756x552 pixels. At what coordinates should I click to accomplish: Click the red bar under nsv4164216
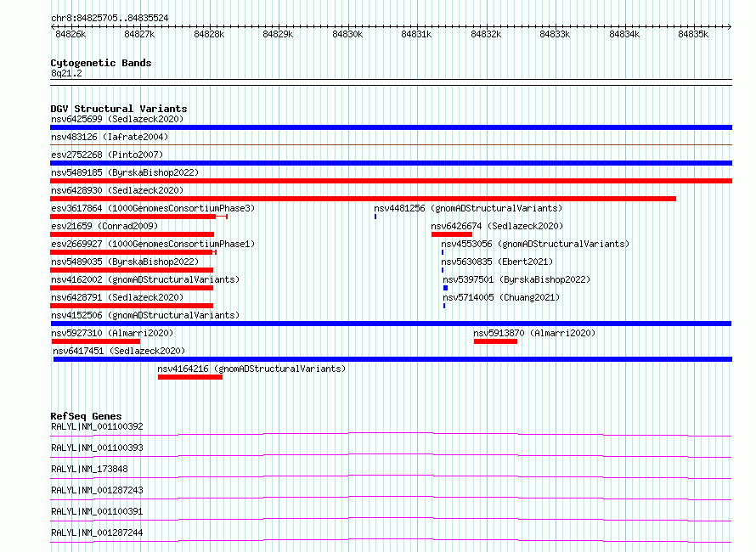(x=190, y=377)
